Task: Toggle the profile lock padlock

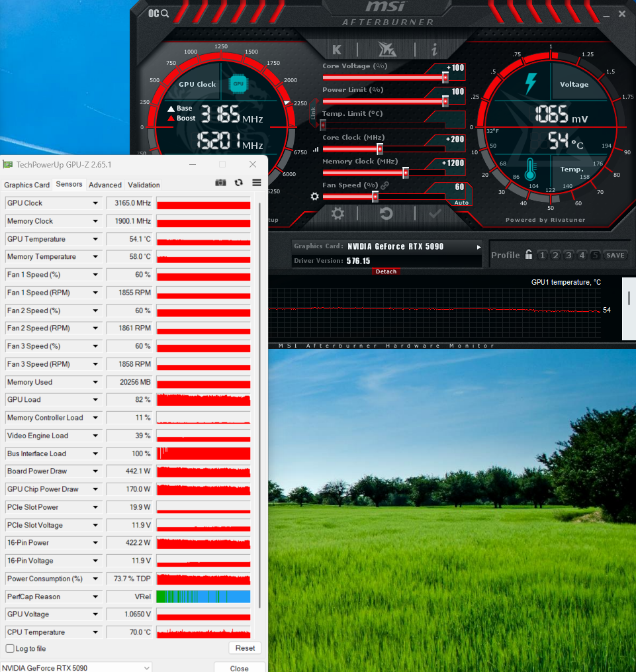Action: [529, 255]
